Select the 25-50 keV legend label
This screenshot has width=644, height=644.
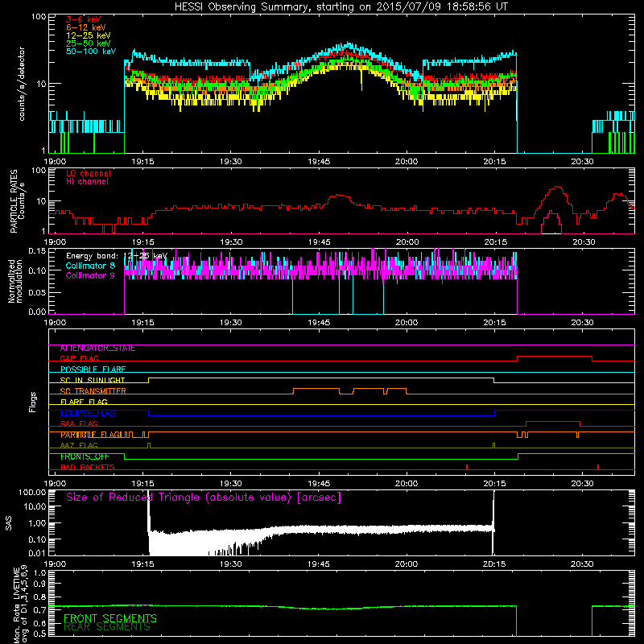[x=89, y=43]
